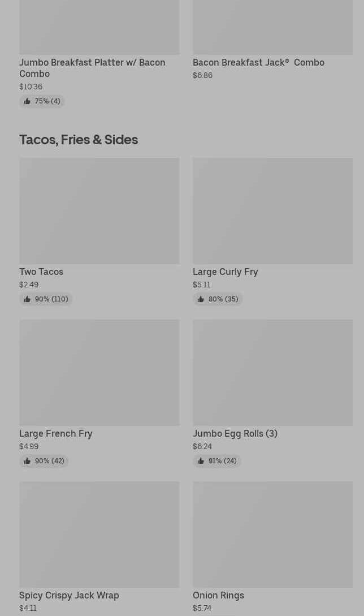Click the Spicy Crispy Jack Wrap title
This screenshot has width=364, height=616.
69,595
